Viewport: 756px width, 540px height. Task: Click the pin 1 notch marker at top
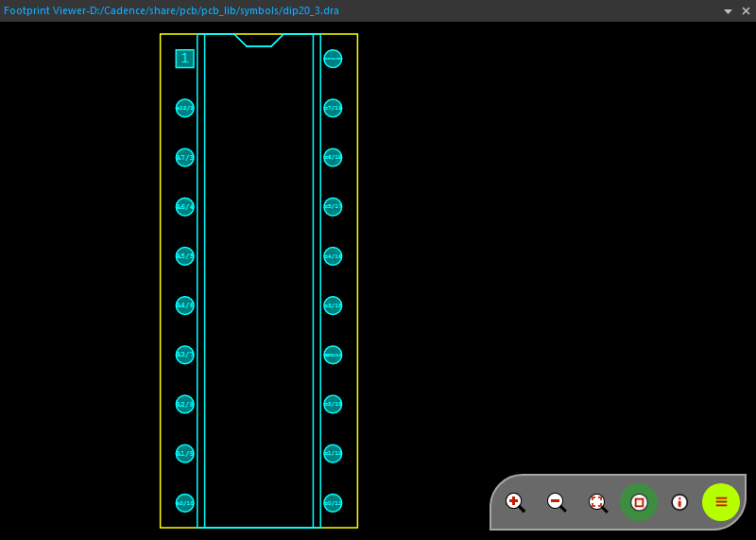coord(259,41)
